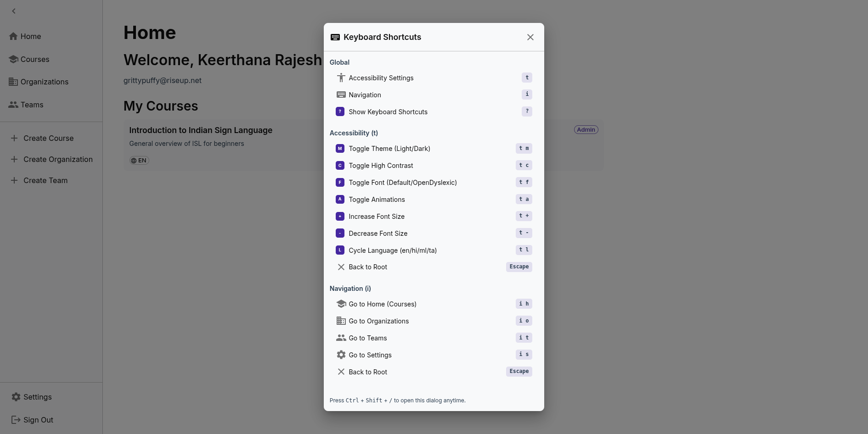Click the 't' key badge for Accessibility Settings

point(527,78)
